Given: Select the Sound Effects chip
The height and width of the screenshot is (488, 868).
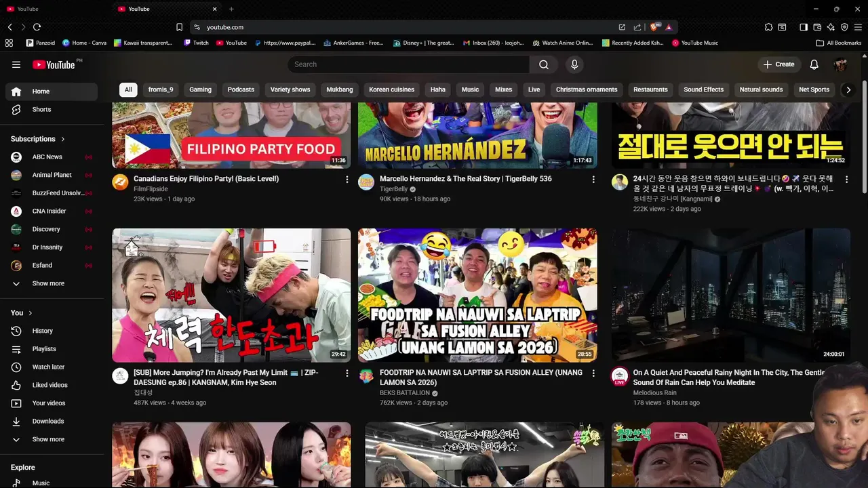Looking at the screenshot, I should tap(703, 89).
